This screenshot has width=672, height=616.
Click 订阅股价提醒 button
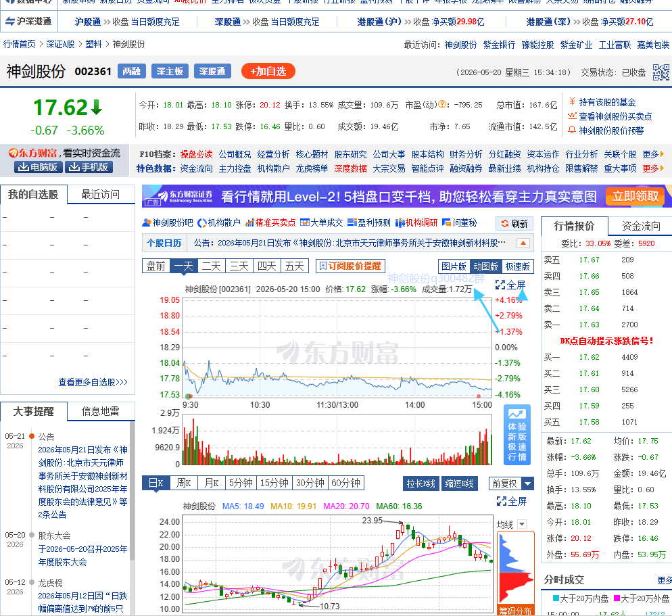pos(350,266)
